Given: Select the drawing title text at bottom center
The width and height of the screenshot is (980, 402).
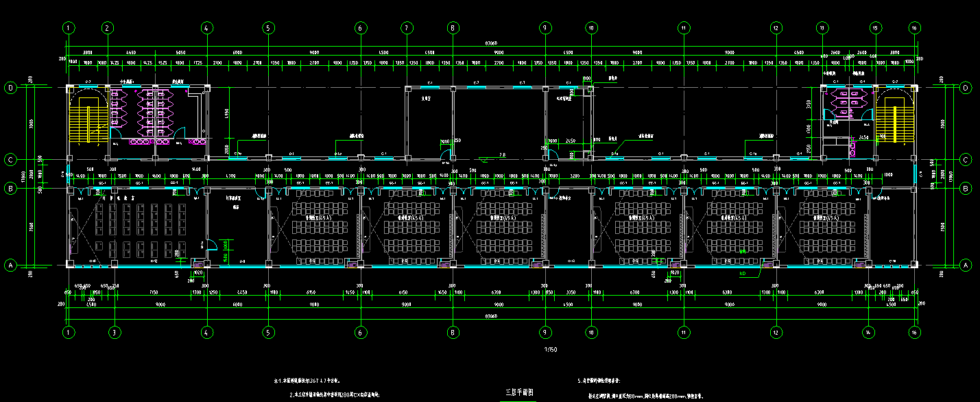Looking at the screenshot, I should pyautogui.click(x=519, y=393).
